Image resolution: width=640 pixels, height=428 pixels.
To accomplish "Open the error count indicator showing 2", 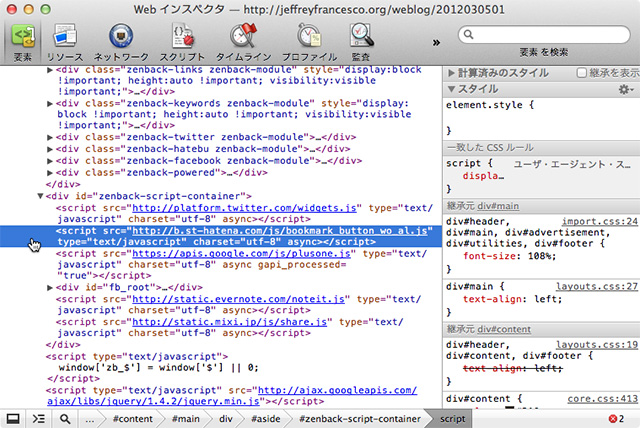I will (616, 419).
